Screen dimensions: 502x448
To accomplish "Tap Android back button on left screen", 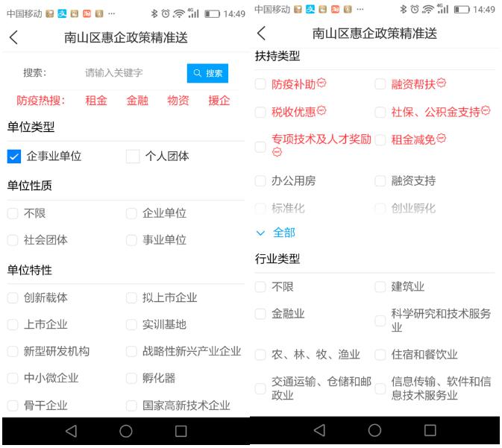I will pyautogui.click(x=72, y=431).
